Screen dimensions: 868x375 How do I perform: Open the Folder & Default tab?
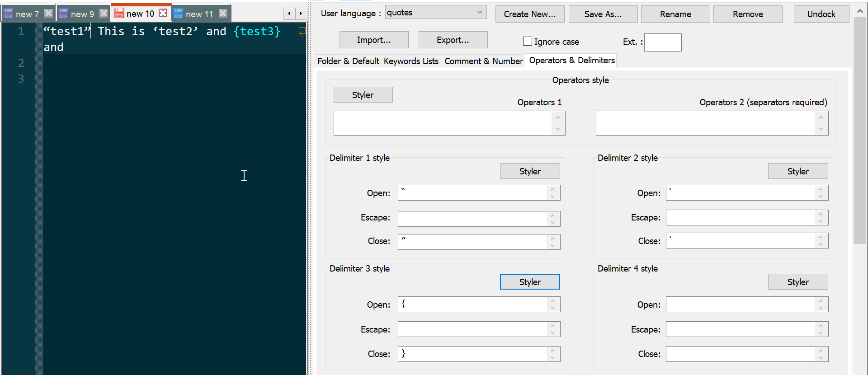pyautogui.click(x=348, y=61)
